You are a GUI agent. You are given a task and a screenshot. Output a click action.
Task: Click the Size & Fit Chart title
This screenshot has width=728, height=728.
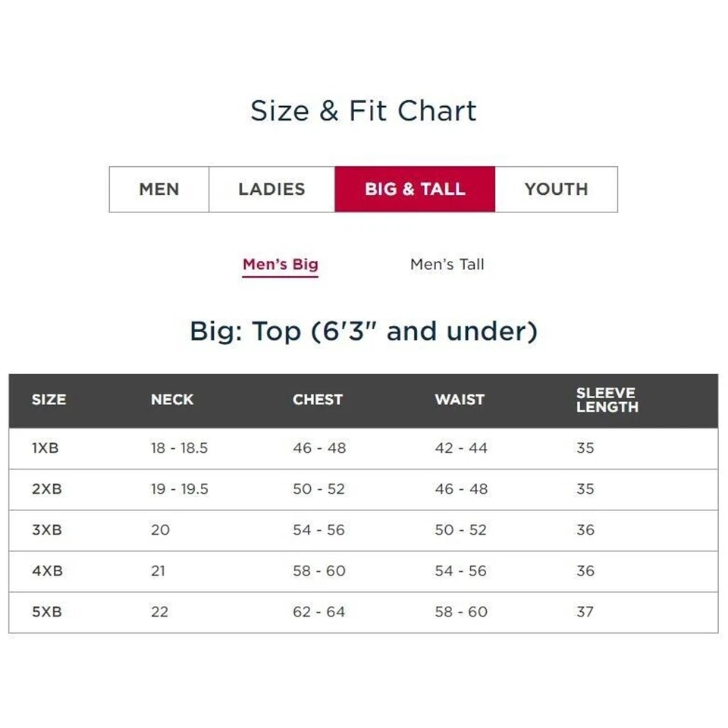point(363,111)
